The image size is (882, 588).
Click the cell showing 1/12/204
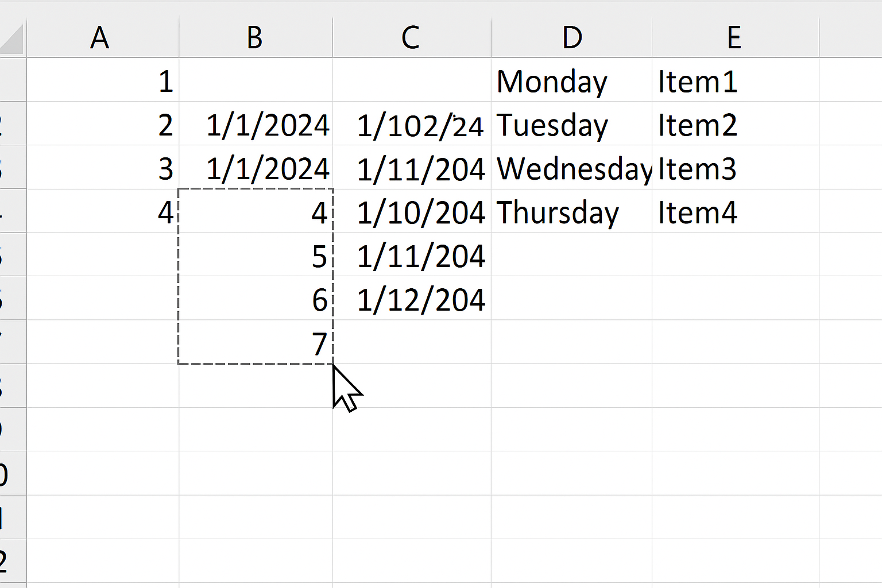(x=412, y=298)
